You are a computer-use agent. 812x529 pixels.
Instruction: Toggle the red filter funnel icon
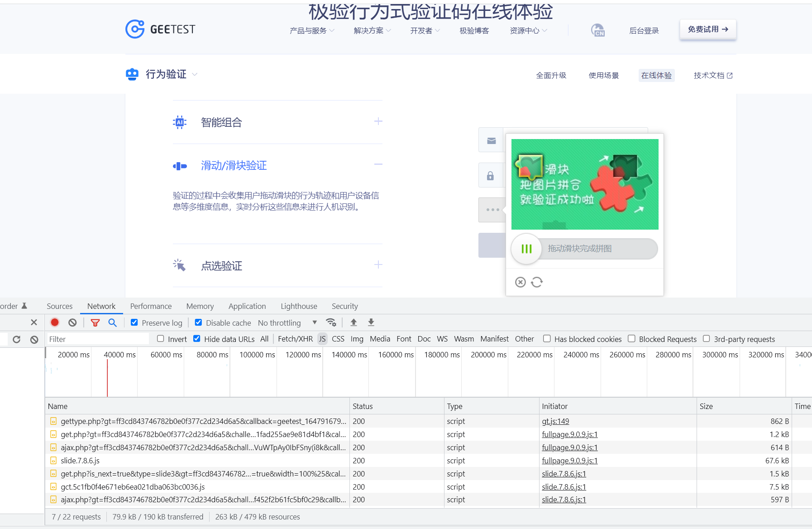[95, 322]
